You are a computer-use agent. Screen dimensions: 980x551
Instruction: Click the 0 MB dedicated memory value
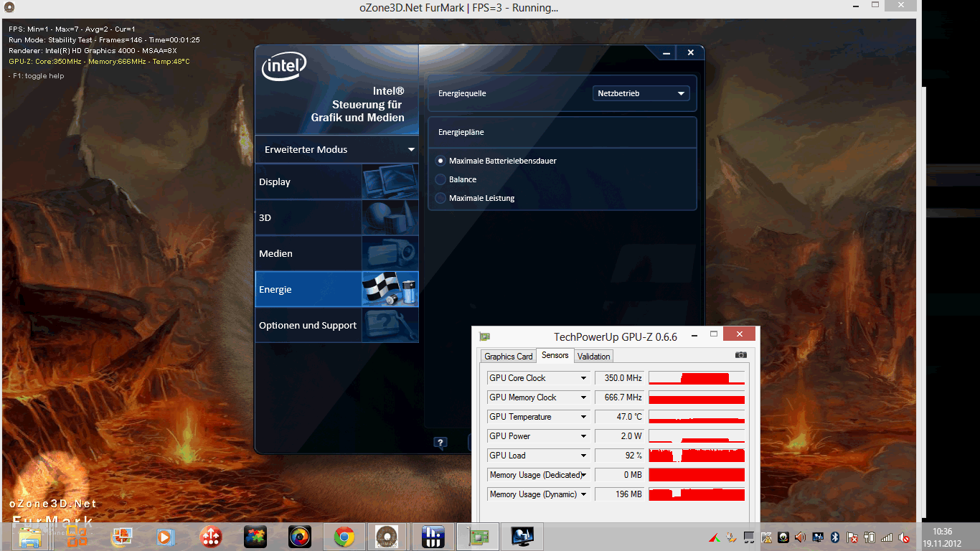pos(620,475)
